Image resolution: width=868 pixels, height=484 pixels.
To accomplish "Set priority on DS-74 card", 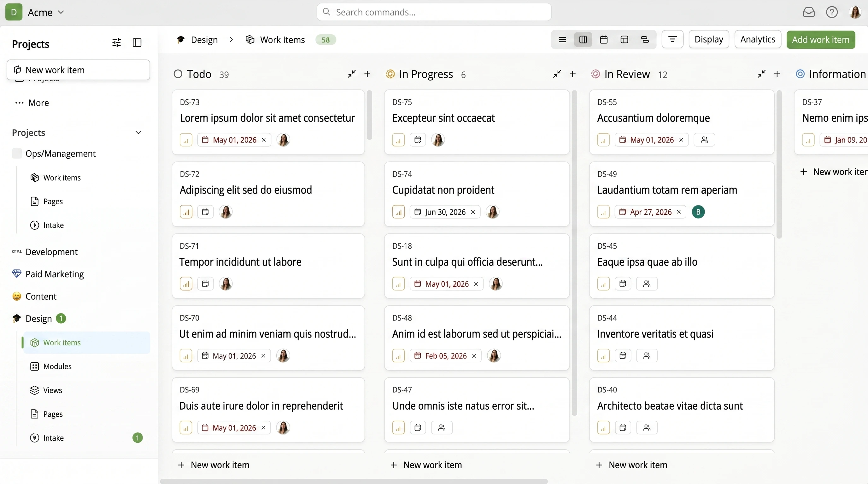I will [398, 212].
